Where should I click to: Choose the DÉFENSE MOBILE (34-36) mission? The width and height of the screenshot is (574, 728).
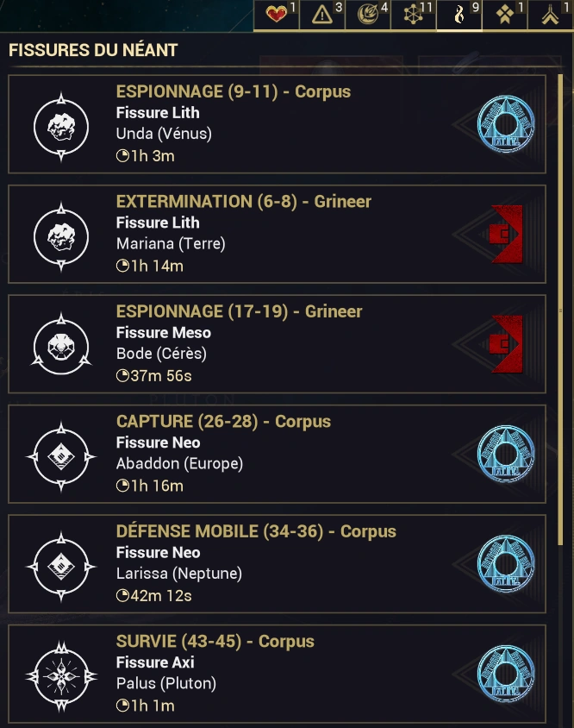tap(256, 531)
